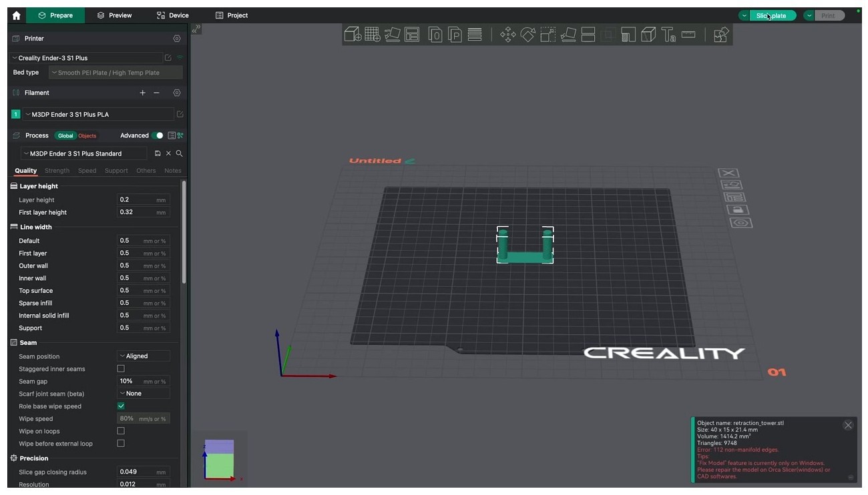Select the Scale tool
This screenshot has width=868, height=495.
click(x=548, y=34)
